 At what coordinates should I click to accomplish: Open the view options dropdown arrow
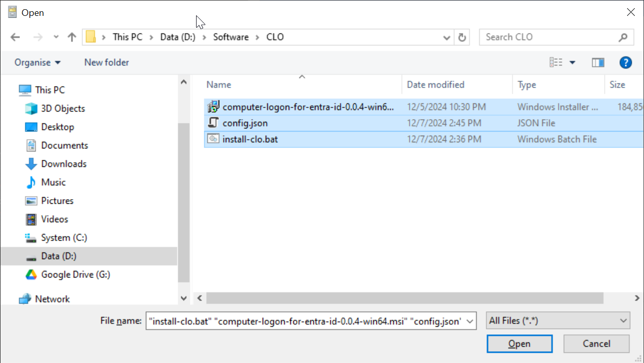point(572,62)
